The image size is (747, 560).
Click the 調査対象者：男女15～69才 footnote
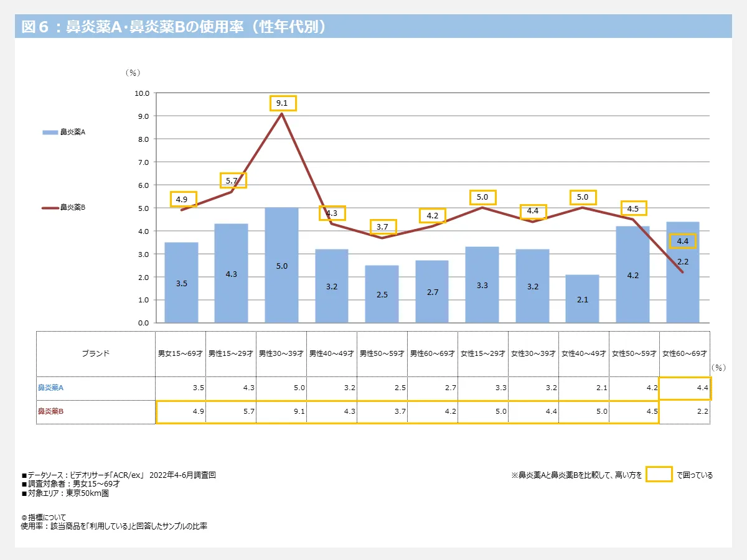point(70,484)
